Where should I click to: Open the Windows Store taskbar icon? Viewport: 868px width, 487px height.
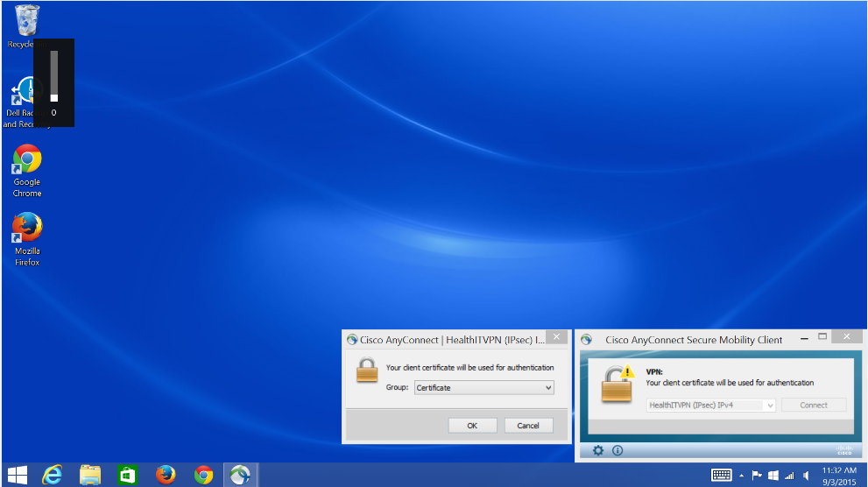127,475
